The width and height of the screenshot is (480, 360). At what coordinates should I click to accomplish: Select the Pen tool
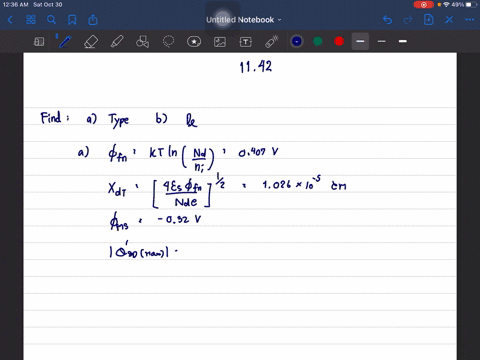point(65,42)
